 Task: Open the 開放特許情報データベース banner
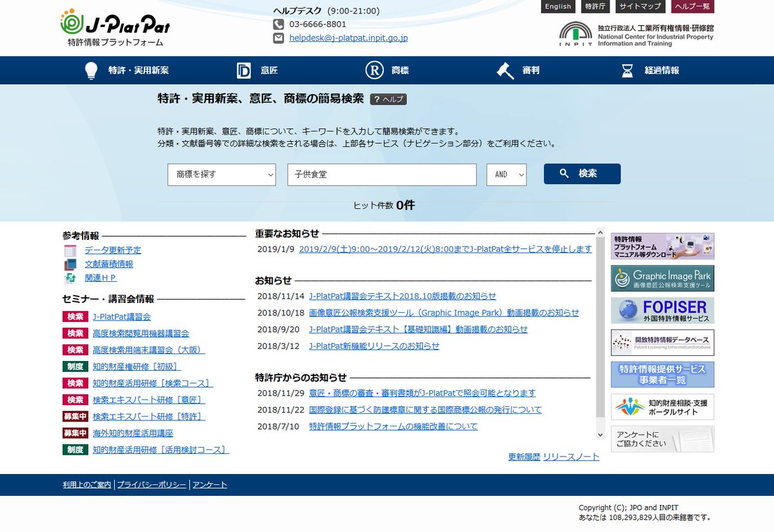(x=662, y=342)
